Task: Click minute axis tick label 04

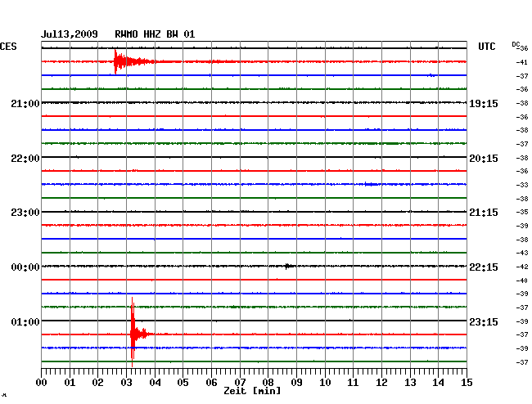Action: coord(155,383)
